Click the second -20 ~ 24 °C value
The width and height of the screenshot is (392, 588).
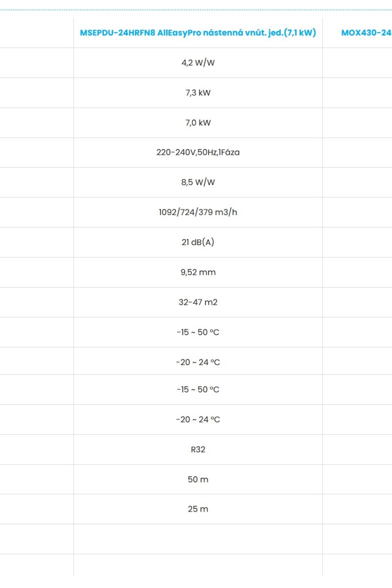tap(198, 419)
